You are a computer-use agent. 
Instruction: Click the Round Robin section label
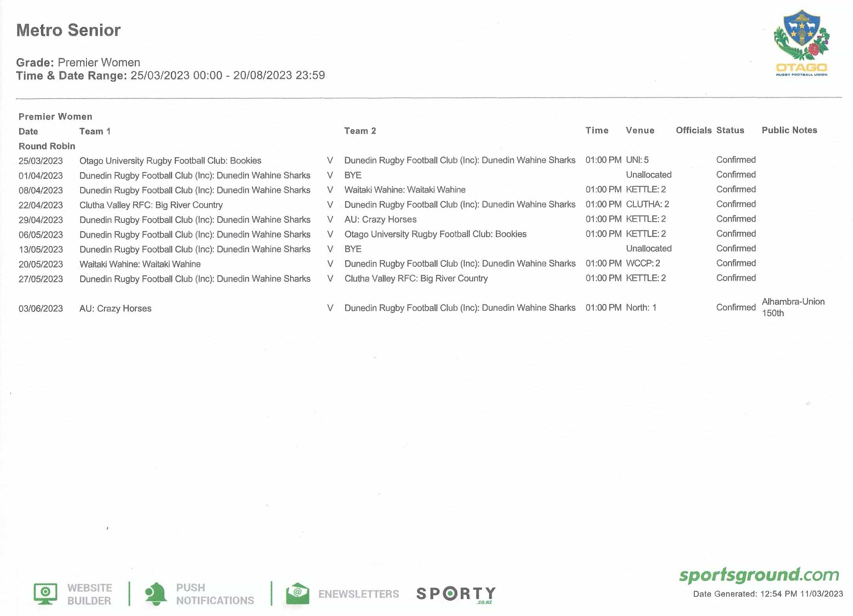(47, 146)
